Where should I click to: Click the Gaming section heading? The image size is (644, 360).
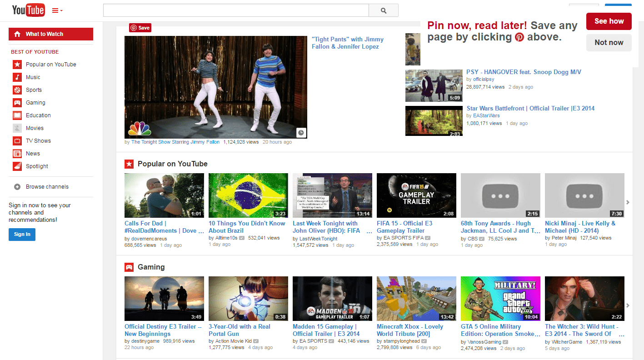(x=151, y=267)
